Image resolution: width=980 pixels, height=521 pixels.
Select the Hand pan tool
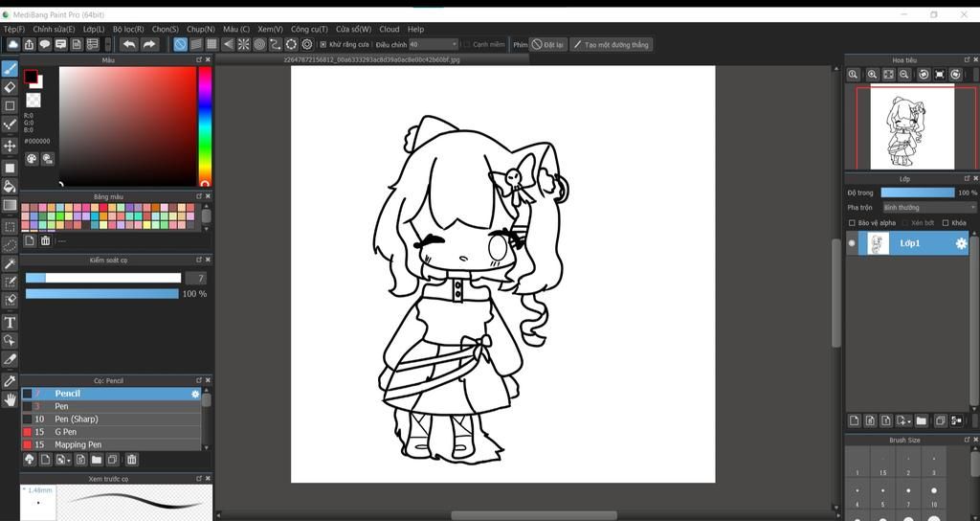[10, 399]
